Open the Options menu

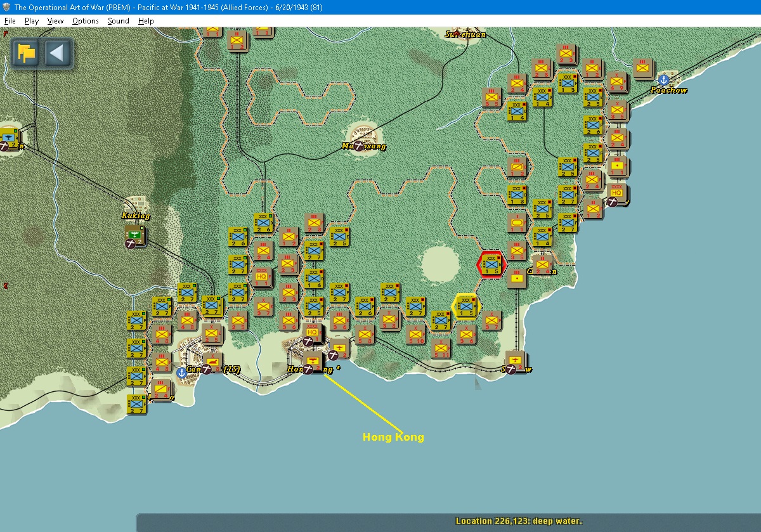click(x=85, y=21)
